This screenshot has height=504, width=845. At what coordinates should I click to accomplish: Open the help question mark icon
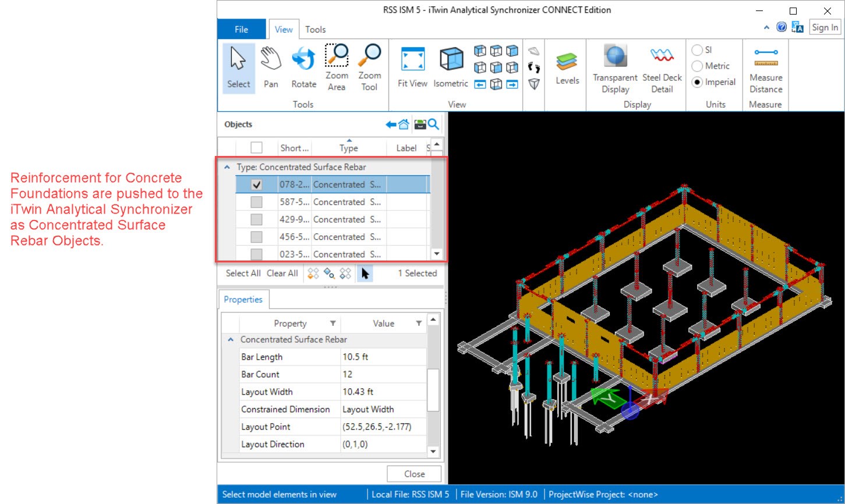click(782, 27)
